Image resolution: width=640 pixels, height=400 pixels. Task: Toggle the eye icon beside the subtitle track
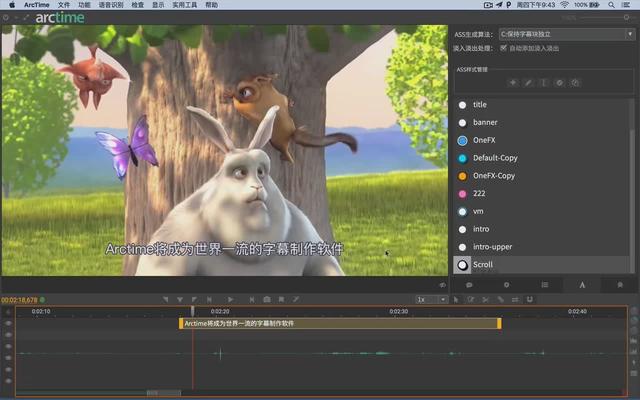tap(8, 323)
